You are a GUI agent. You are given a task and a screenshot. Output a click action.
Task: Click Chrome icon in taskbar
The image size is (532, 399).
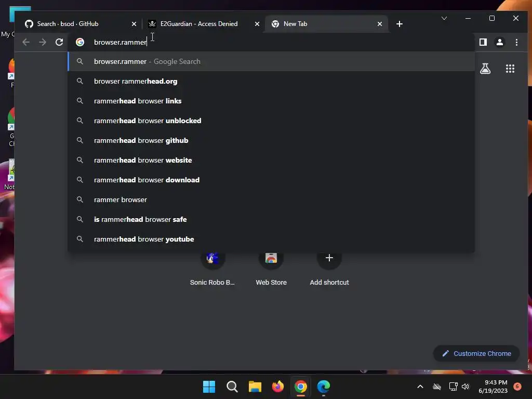(x=301, y=387)
